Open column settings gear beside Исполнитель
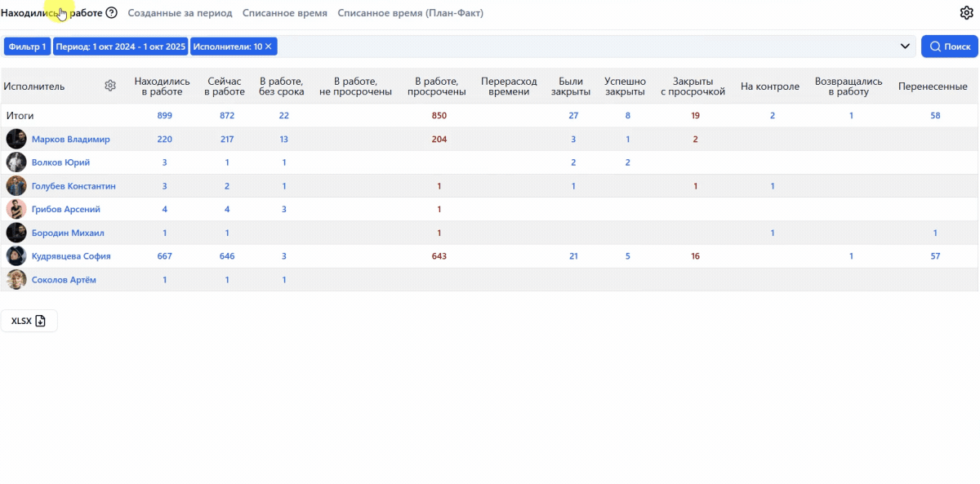Image resolution: width=980 pixels, height=484 pixels. click(x=110, y=86)
